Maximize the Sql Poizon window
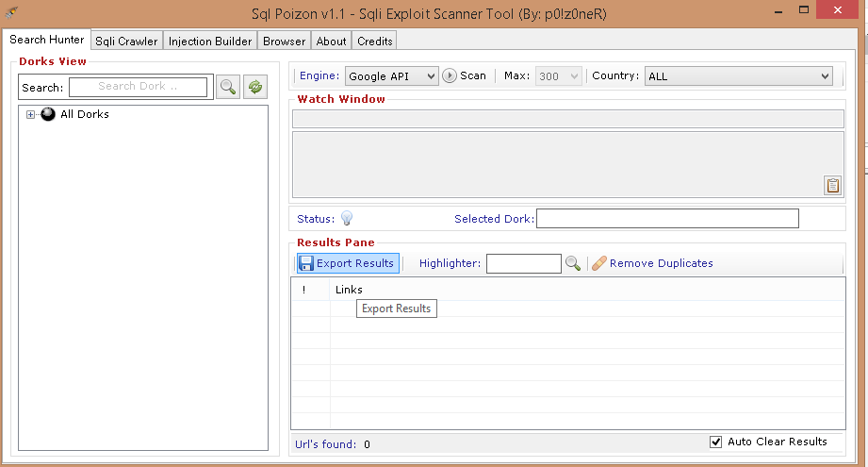Screen dimensions: 868x467 point(804,10)
